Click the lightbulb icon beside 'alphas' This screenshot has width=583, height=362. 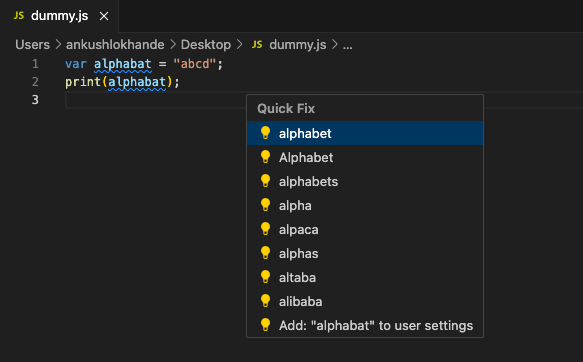(265, 253)
